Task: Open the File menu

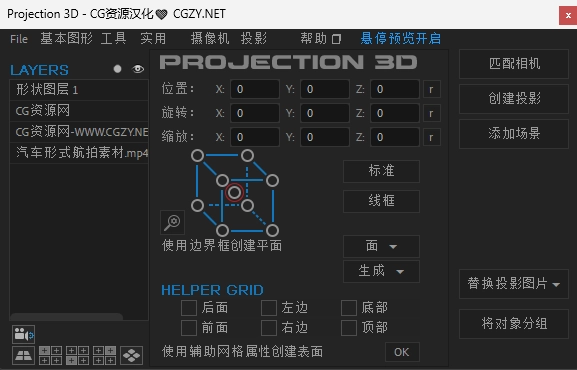Action: pyautogui.click(x=19, y=39)
